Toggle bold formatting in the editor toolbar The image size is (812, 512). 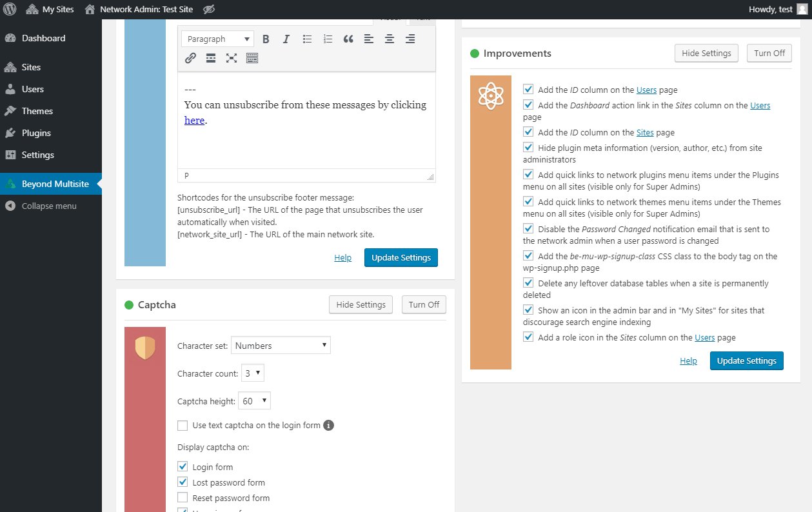(x=266, y=39)
